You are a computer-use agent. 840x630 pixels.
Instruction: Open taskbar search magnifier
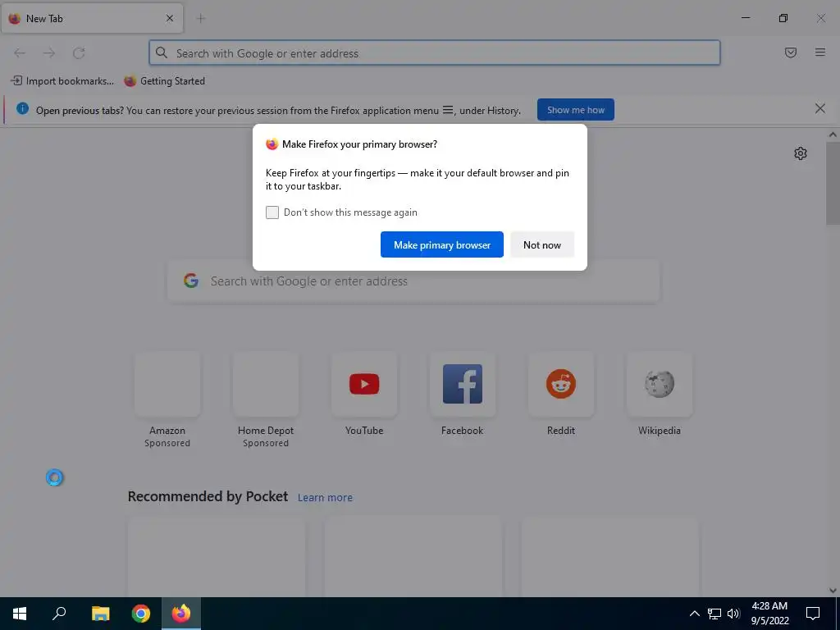point(59,614)
